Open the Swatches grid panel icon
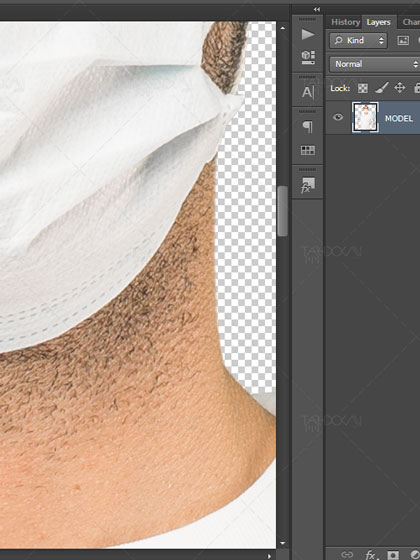 coord(308,150)
